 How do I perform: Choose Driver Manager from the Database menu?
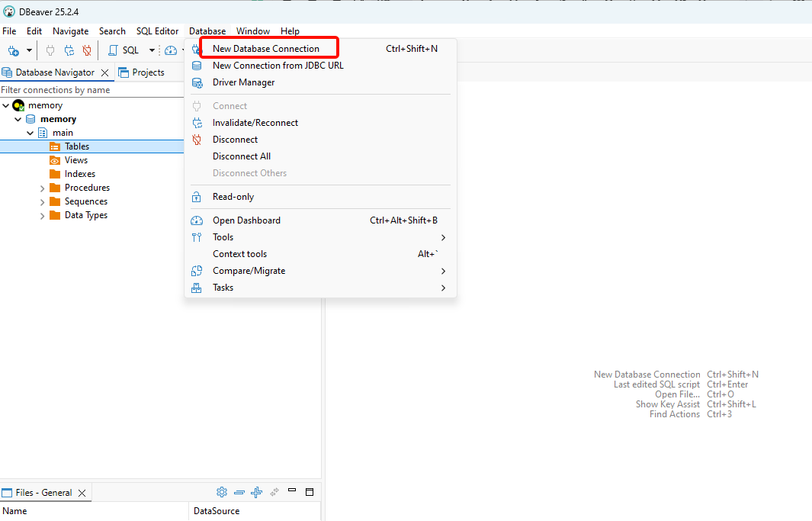(243, 82)
